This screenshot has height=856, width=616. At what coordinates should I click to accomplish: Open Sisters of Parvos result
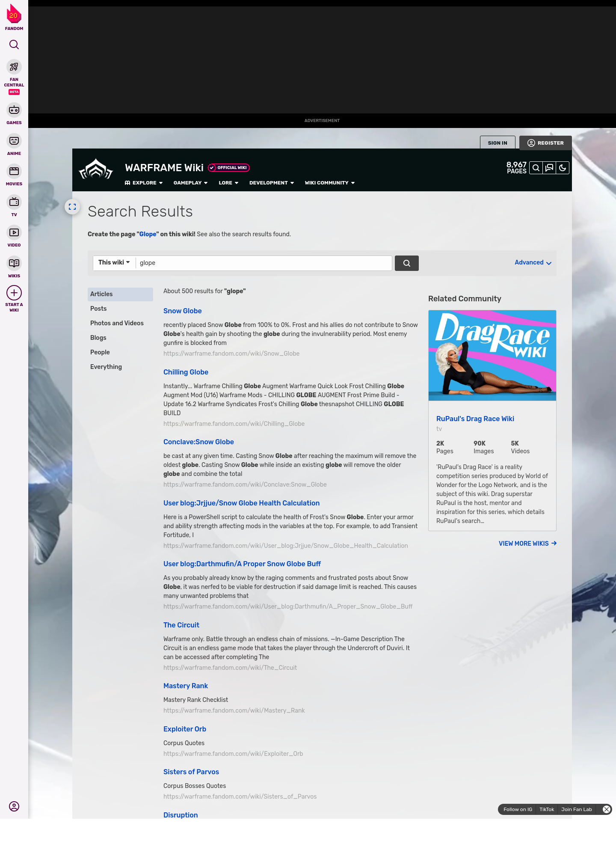(x=191, y=772)
